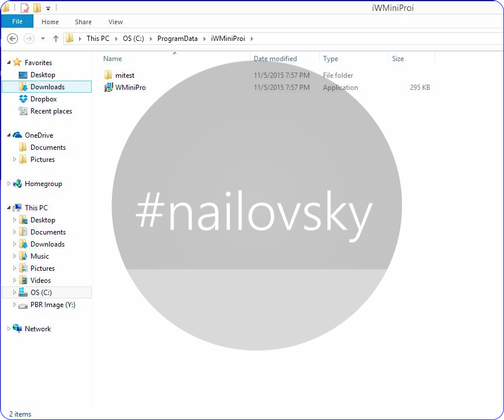The width and height of the screenshot is (504, 420).
Task: Switch to the View ribbon tab
Action: tap(115, 22)
